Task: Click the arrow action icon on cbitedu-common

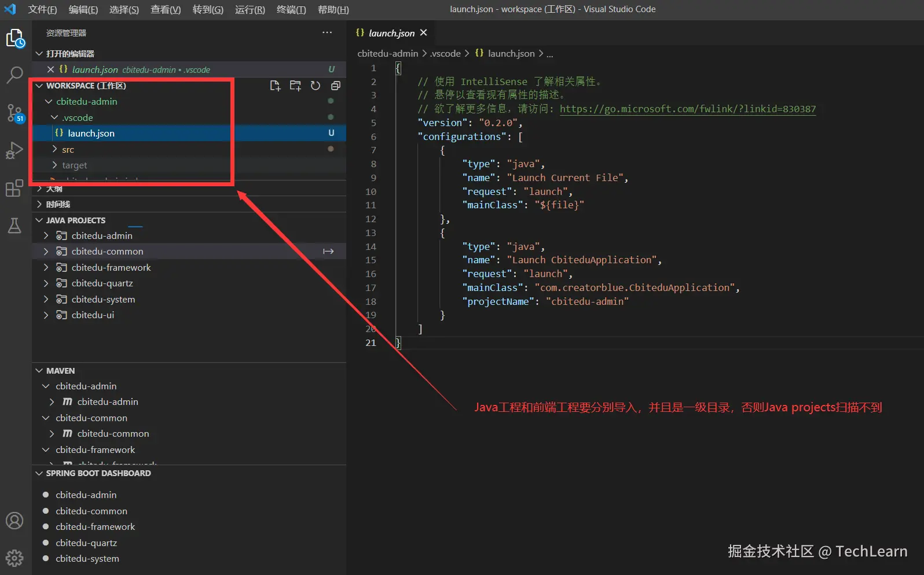Action: click(328, 252)
